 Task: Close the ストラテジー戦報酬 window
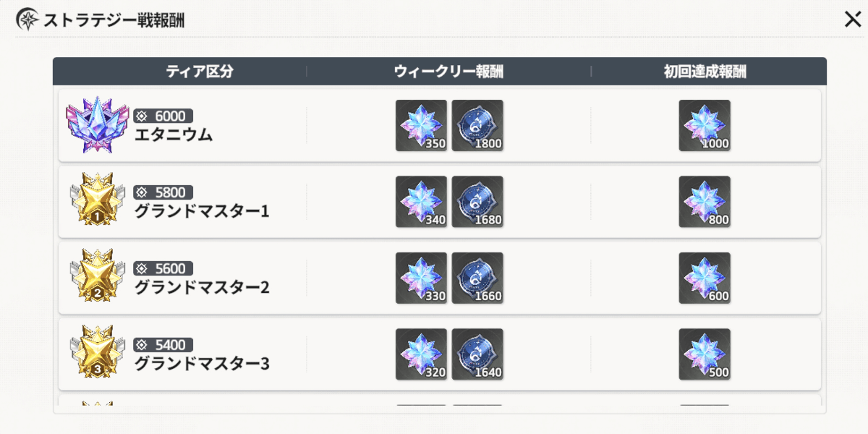coord(853,20)
